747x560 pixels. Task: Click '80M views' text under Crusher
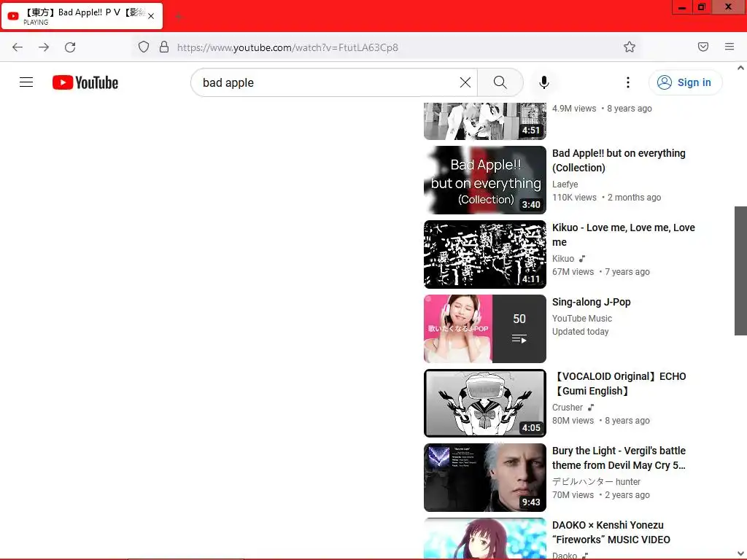point(573,421)
